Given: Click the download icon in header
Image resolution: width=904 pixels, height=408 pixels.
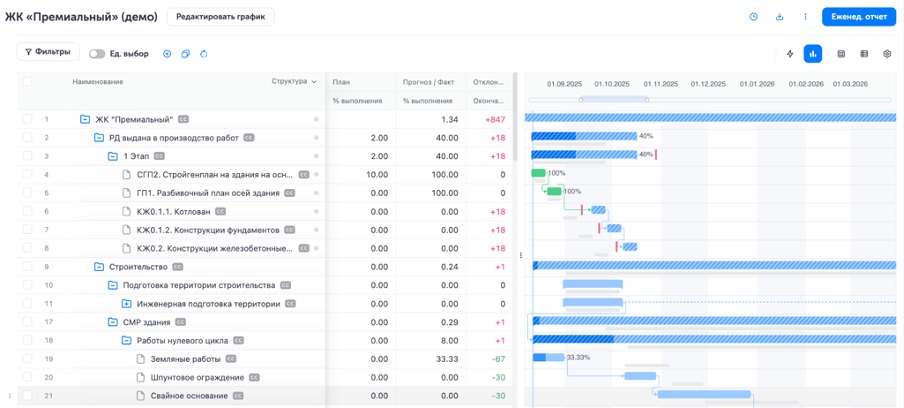Looking at the screenshot, I should [779, 17].
